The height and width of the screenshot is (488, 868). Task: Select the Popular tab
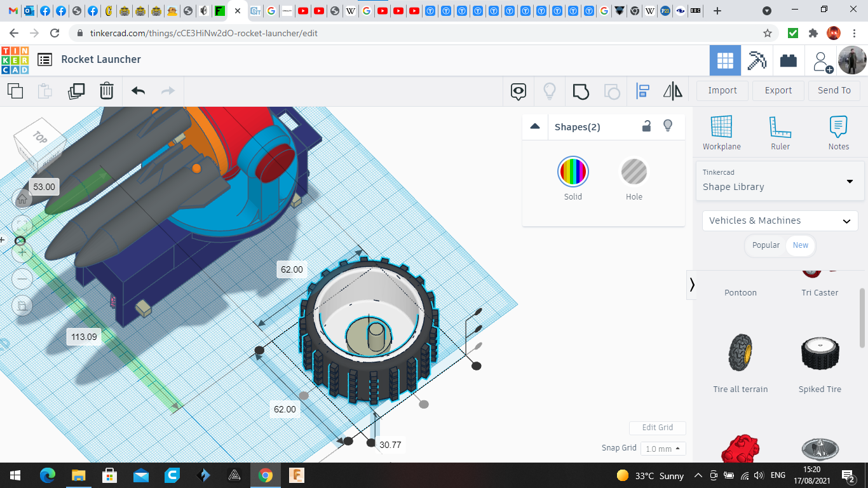pyautogui.click(x=766, y=245)
